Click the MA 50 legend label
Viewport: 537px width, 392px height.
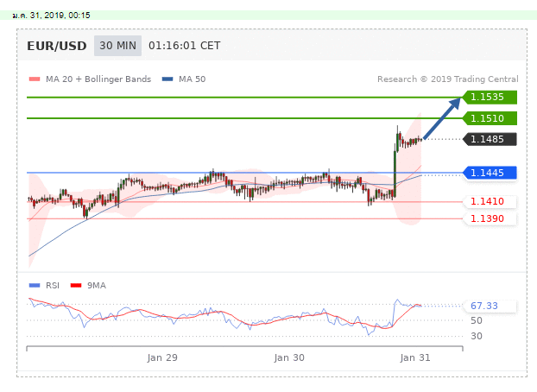(x=193, y=79)
